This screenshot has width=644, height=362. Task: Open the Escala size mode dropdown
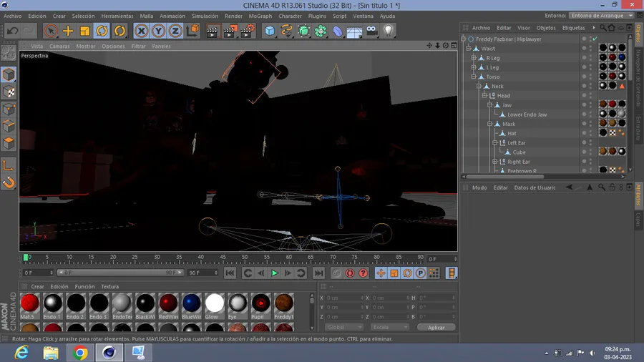point(389,327)
